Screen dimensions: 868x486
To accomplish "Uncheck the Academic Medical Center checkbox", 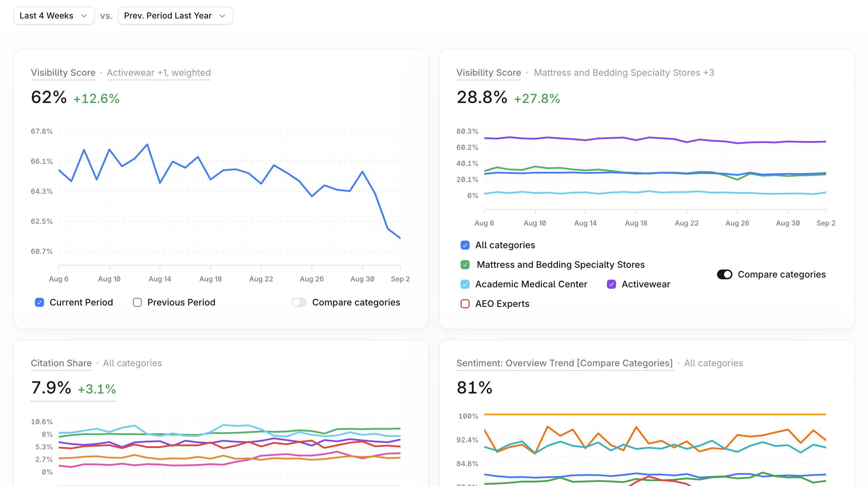I will pos(465,284).
